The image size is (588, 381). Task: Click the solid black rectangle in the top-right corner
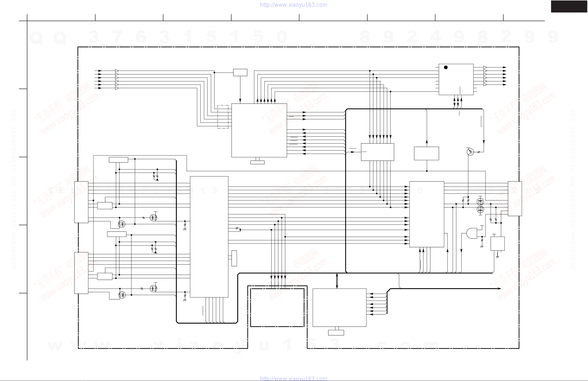pos(569,6)
